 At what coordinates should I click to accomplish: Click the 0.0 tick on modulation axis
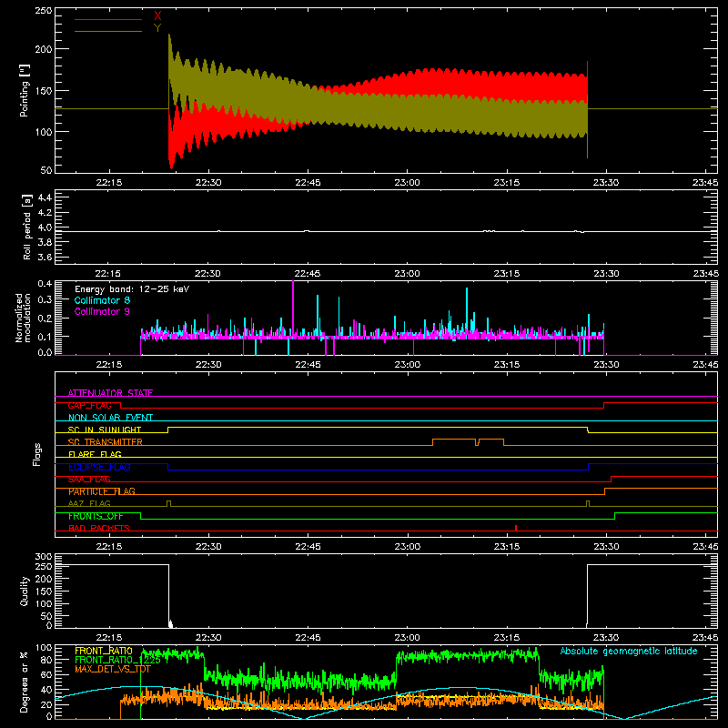pos(45,352)
